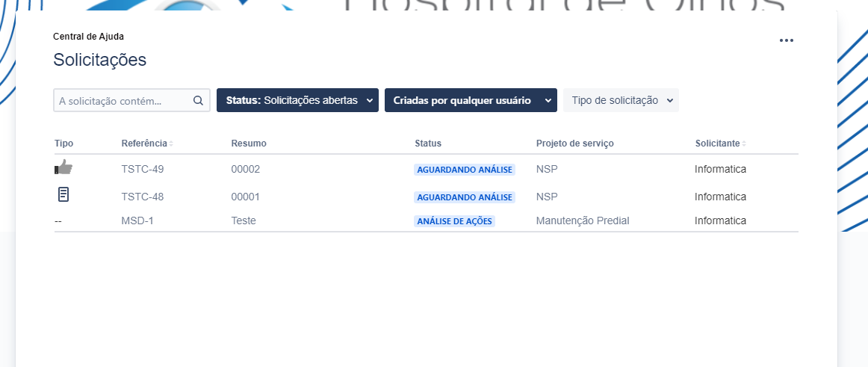Click the '--' type cell for MSD-1
The width and height of the screenshot is (868, 367).
click(x=58, y=221)
